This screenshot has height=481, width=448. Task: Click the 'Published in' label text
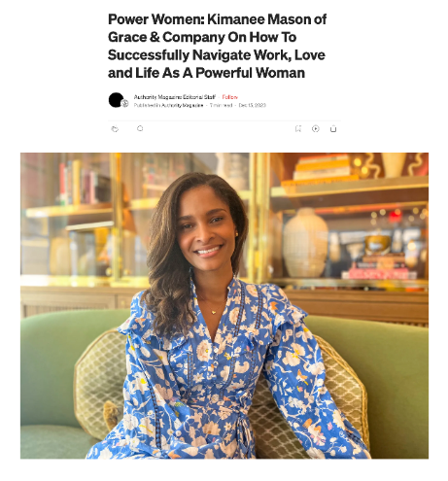click(x=148, y=105)
